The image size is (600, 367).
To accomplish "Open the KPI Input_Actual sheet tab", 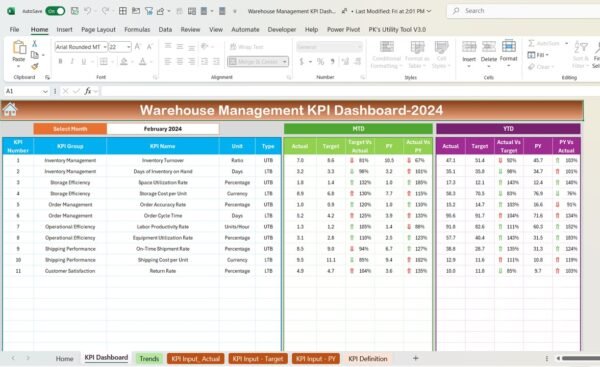I will [196, 359].
